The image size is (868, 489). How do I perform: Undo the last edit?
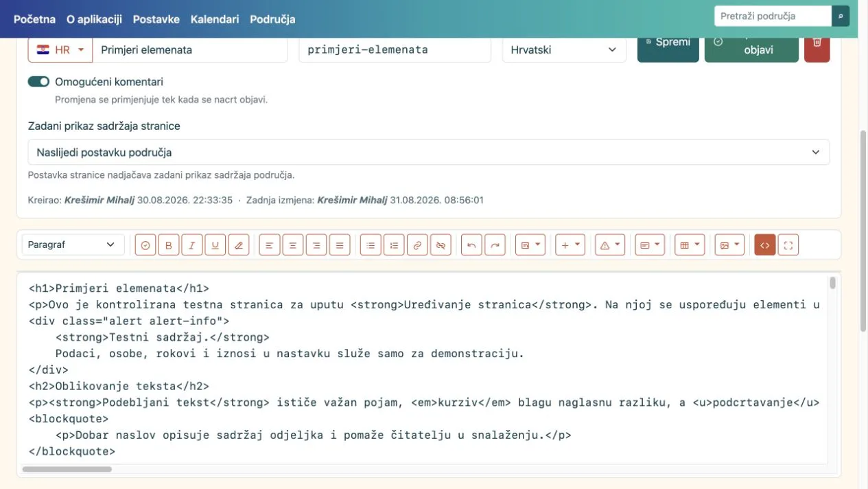[471, 245]
